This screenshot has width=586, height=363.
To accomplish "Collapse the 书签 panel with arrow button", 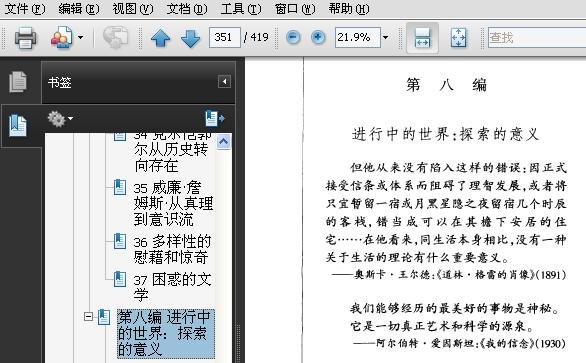I will [224, 81].
